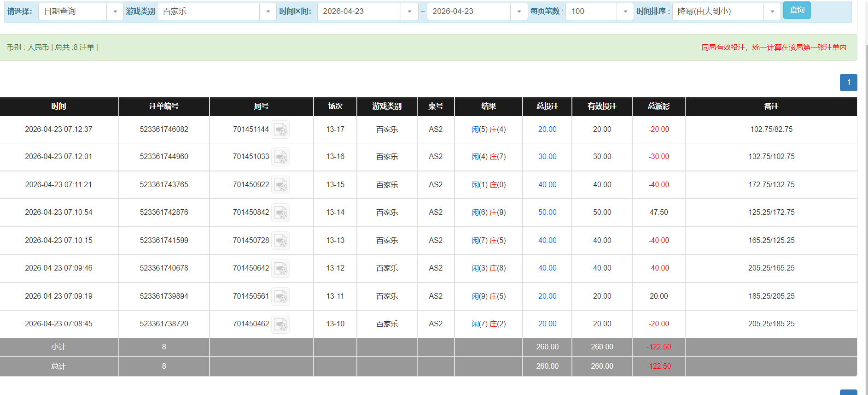
Task: Expand the 日期查询 query type dropdown
Action: click(x=115, y=12)
